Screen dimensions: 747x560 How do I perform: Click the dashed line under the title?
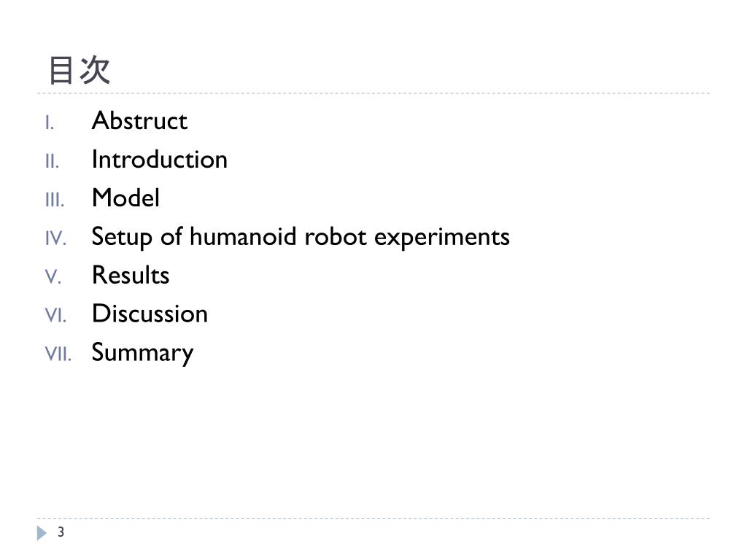373,93
